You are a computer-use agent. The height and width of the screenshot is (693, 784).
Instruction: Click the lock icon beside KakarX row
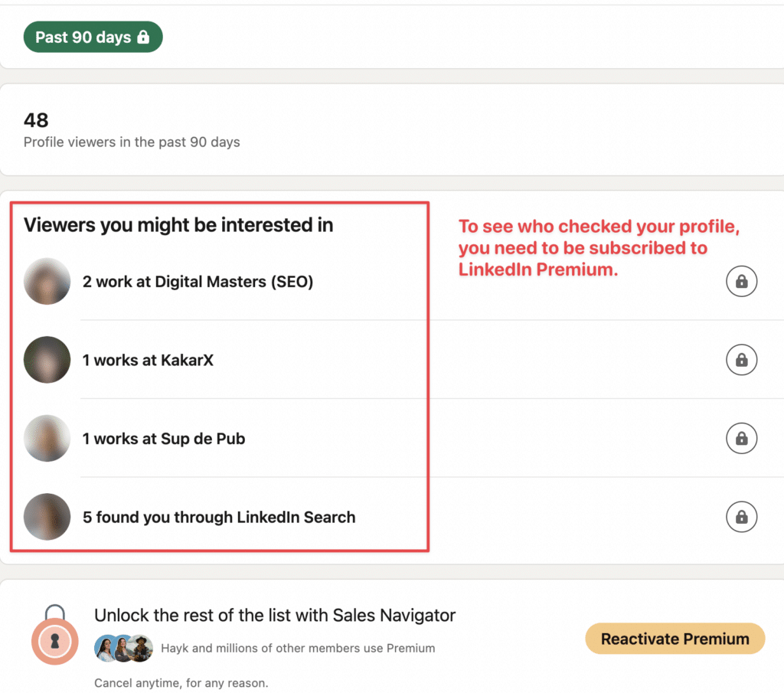tap(741, 359)
